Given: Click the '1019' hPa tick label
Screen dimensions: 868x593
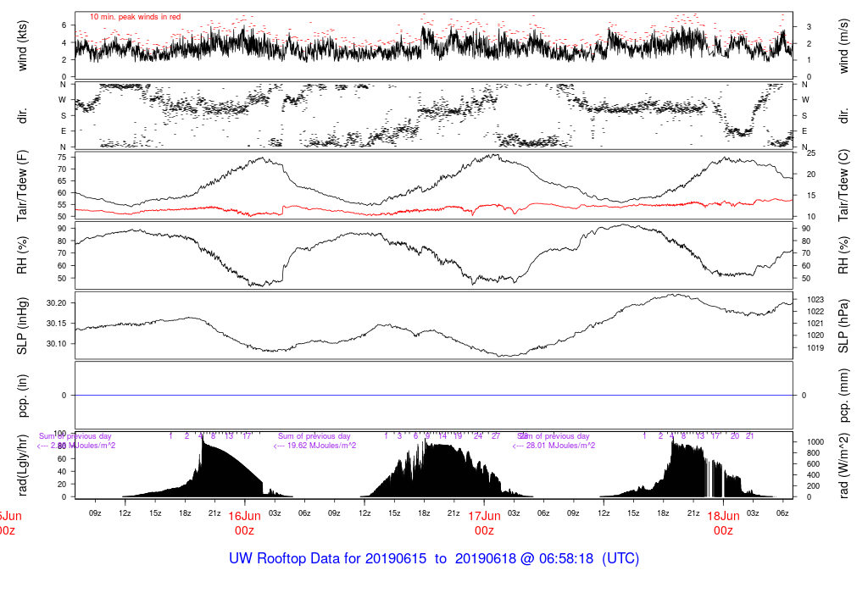Looking at the screenshot, I should 815,348.
